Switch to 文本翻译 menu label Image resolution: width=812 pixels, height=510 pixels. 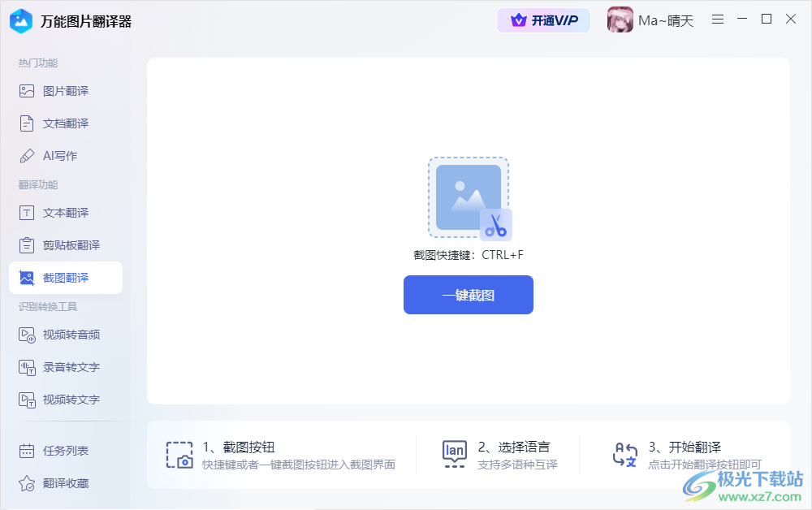(x=66, y=213)
